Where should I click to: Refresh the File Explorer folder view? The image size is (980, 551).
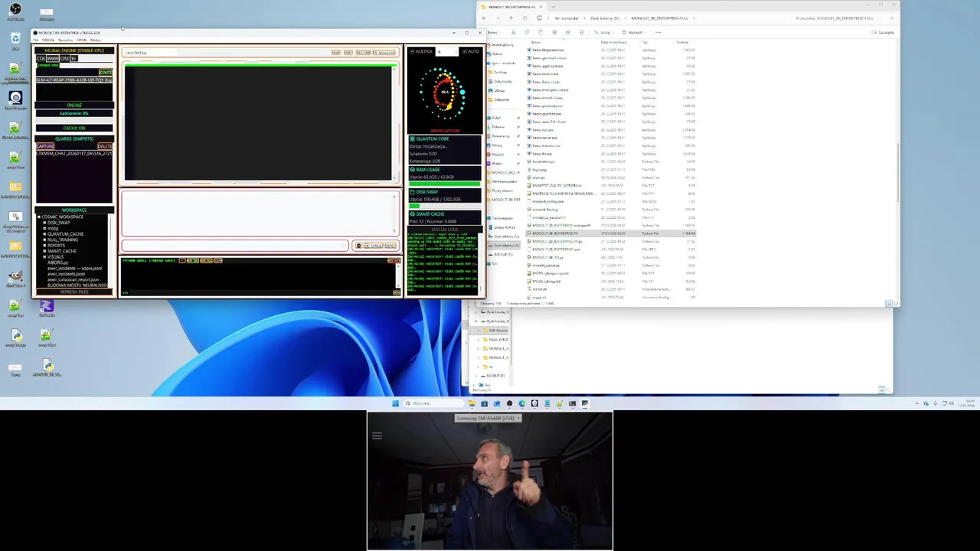(x=524, y=18)
